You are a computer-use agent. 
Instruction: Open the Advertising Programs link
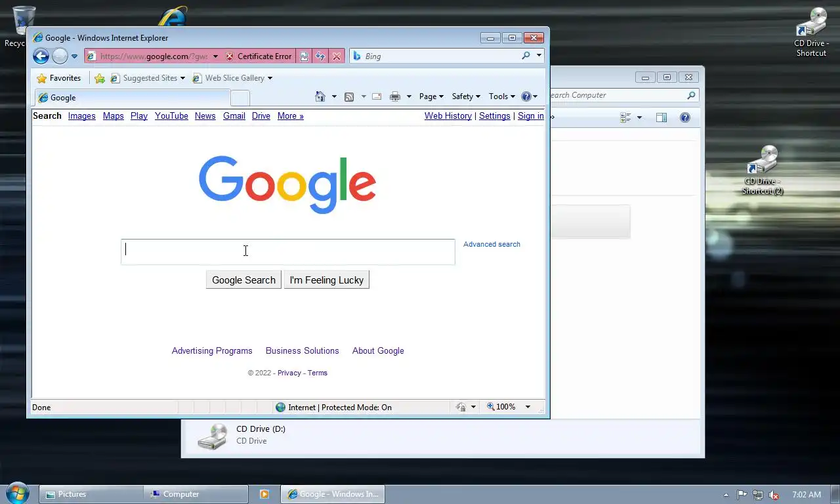pos(212,351)
